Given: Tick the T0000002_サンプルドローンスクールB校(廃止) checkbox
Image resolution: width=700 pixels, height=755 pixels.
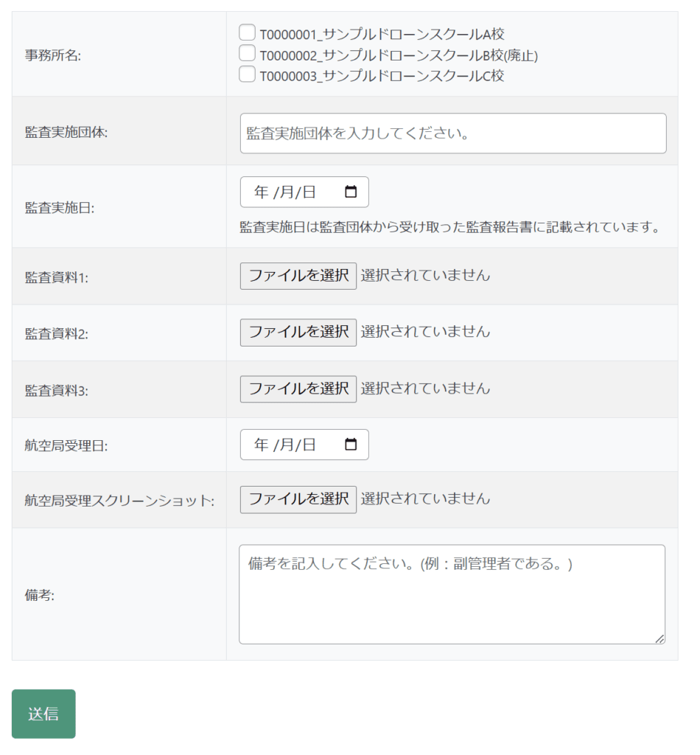Looking at the screenshot, I should click(x=248, y=53).
